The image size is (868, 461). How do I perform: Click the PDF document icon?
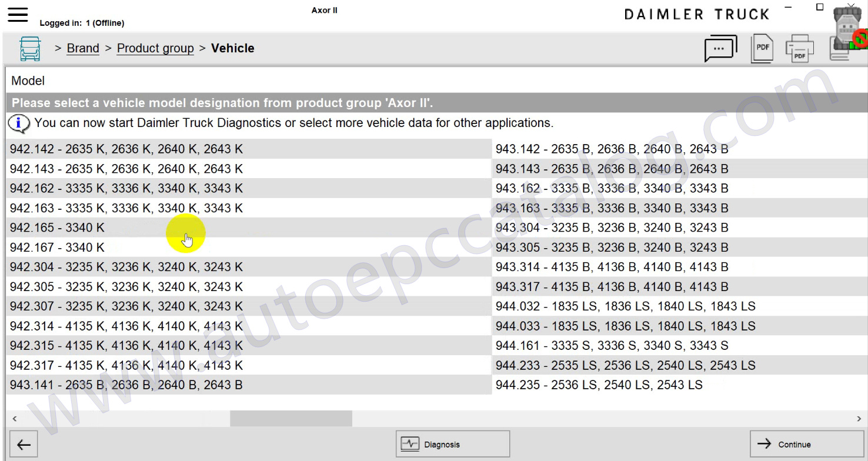(763, 49)
